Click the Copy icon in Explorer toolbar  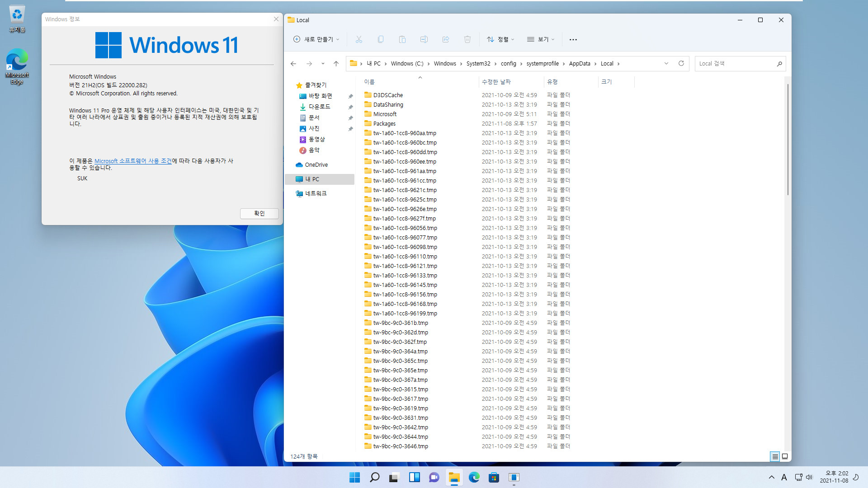pyautogui.click(x=381, y=39)
